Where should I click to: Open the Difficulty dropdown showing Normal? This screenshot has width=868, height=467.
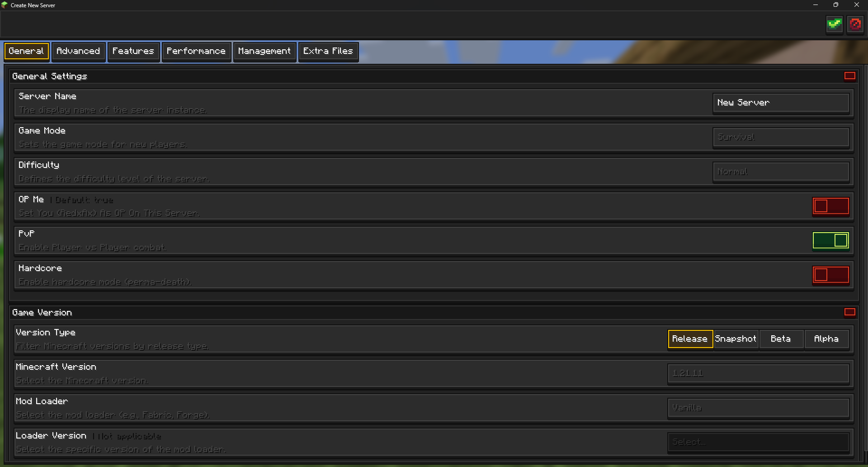(781, 172)
